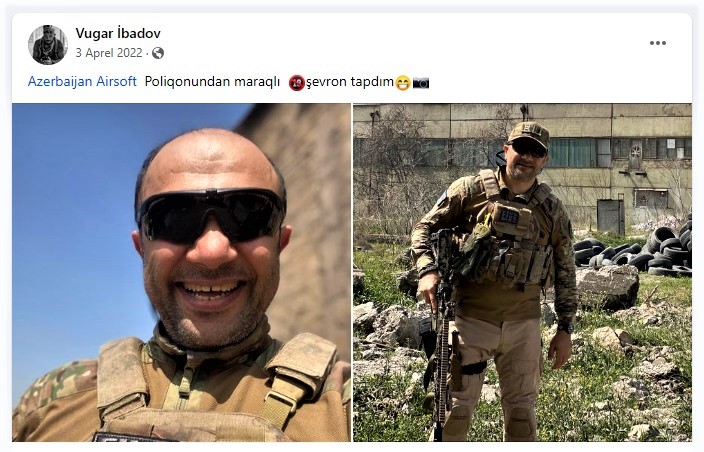The image size is (704, 452).
Task: Click the angry face emoji in caption
Action: point(297,83)
